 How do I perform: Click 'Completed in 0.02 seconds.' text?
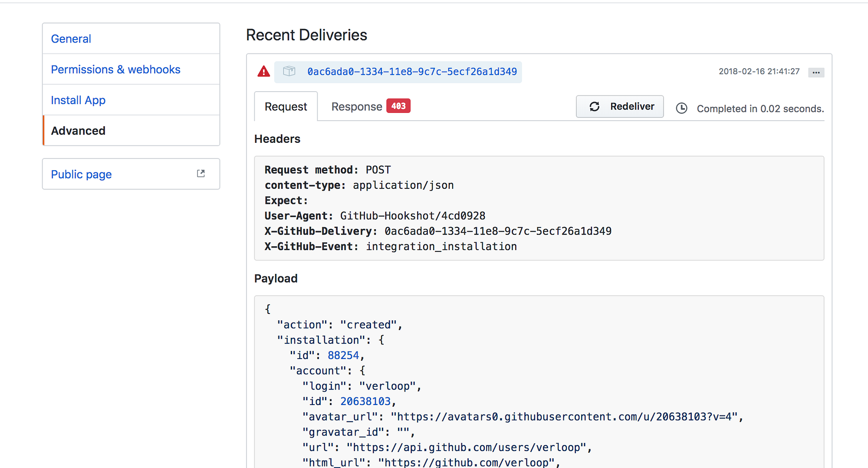[760, 109]
